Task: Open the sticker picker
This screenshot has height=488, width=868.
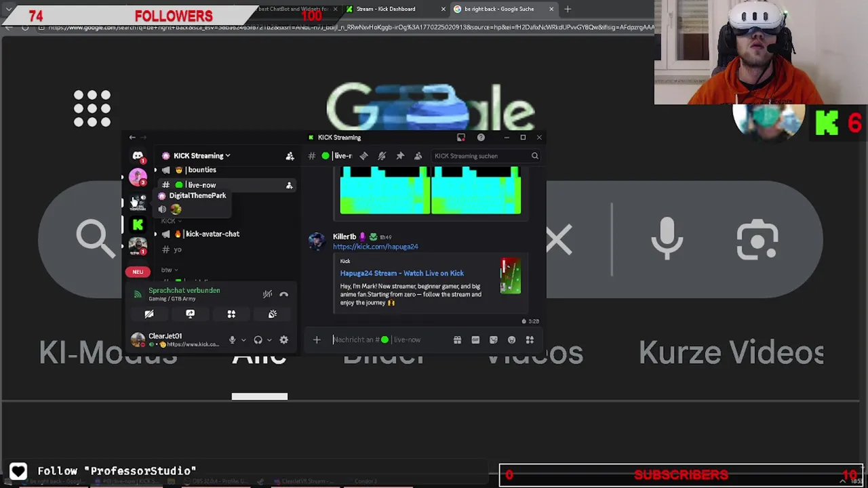Action: pyautogui.click(x=494, y=340)
